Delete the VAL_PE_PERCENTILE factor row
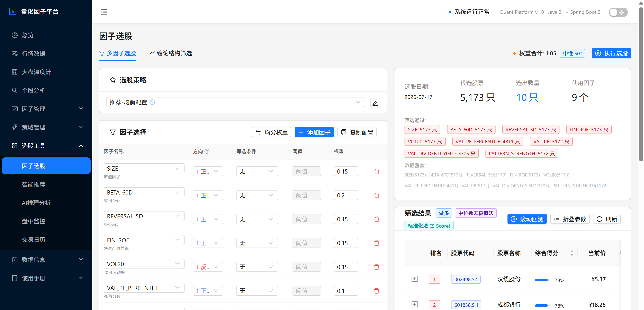 point(376,291)
